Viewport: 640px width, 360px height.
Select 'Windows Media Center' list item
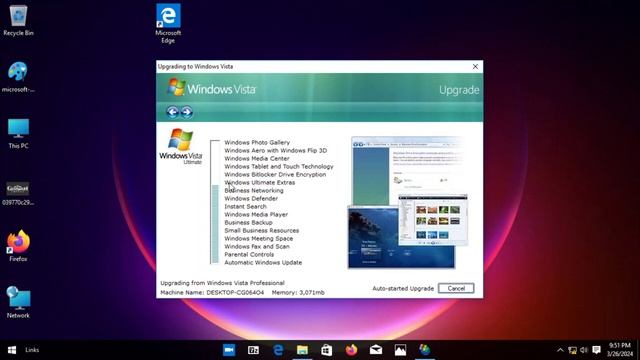[257, 158]
